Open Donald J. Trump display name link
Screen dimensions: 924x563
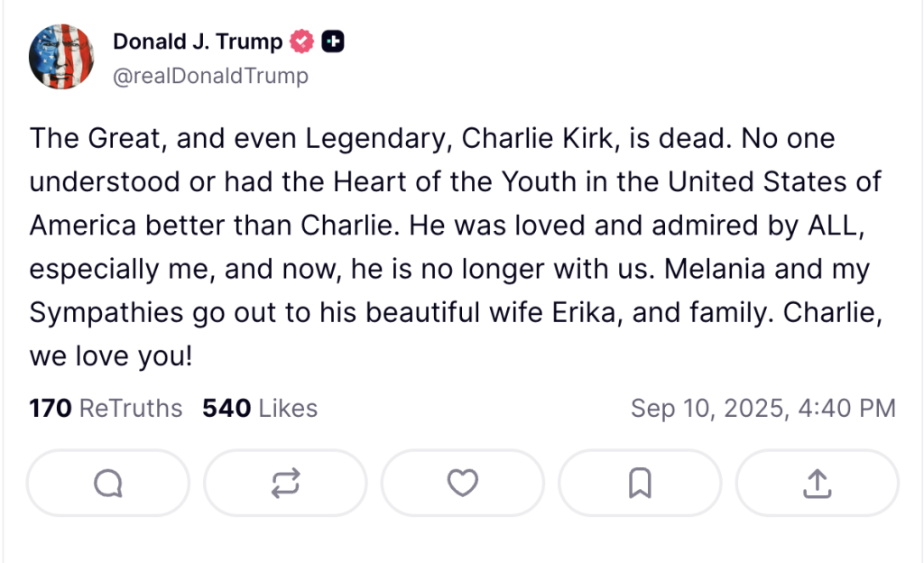click(x=198, y=42)
